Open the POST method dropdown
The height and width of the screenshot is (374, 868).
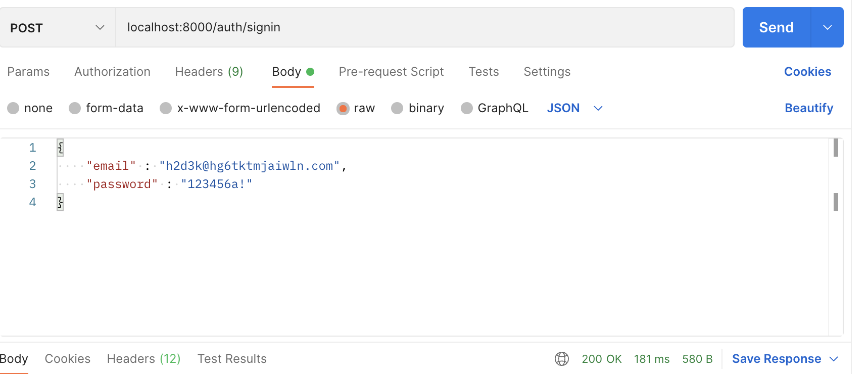pyautogui.click(x=58, y=27)
